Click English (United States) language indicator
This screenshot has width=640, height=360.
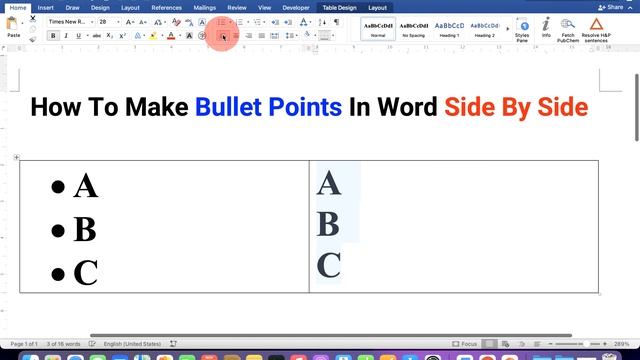point(132,344)
